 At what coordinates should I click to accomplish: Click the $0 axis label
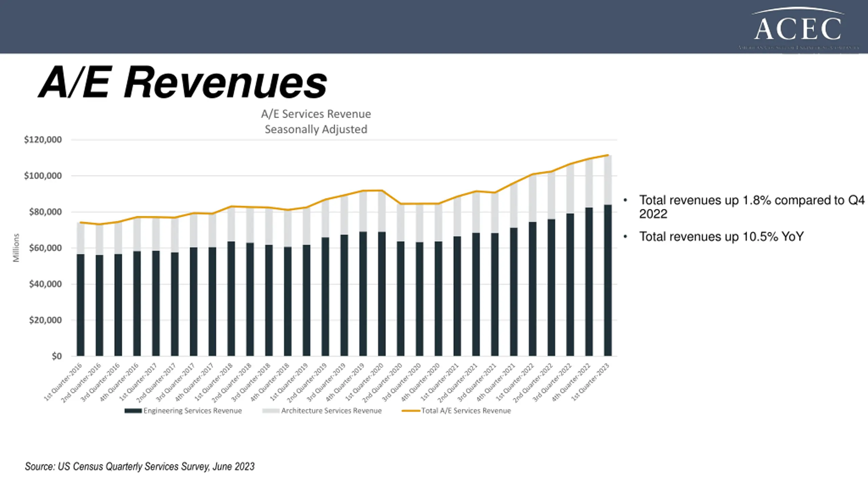tap(57, 356)
